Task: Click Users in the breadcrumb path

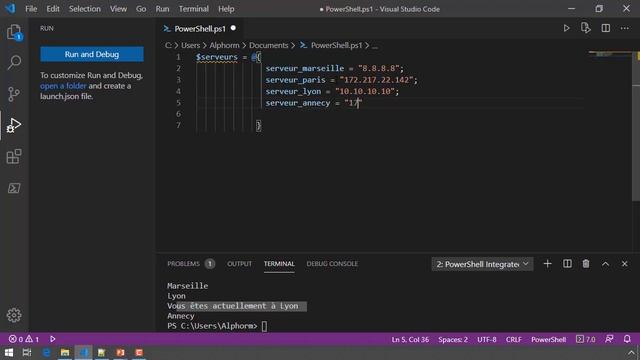Action: [191, 45]
